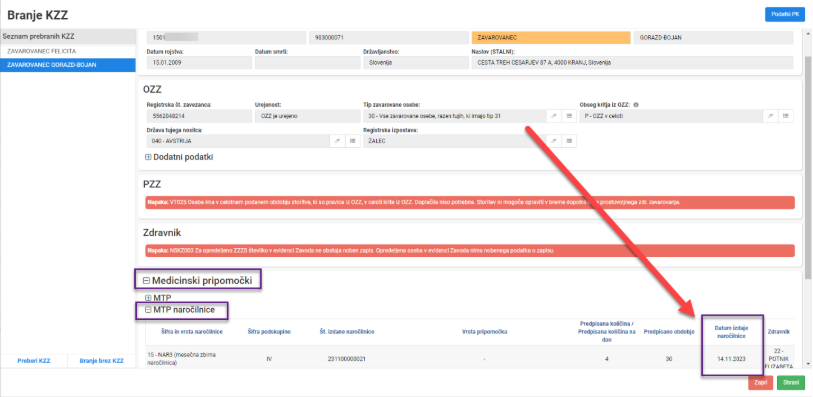Click column header Datum izdaje naročilnice
The width and height of the screenshot is (813, 397).
[x=731, y=332]
